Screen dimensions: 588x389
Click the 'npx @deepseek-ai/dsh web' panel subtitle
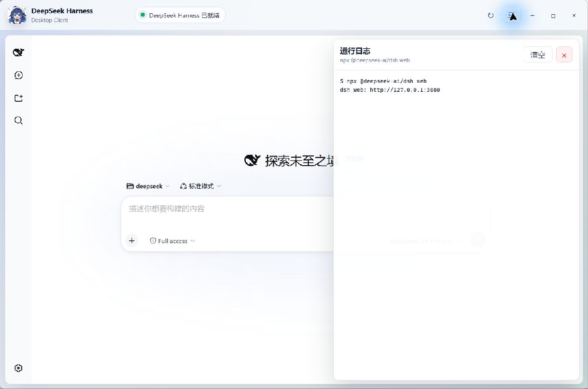pos(375,61)
